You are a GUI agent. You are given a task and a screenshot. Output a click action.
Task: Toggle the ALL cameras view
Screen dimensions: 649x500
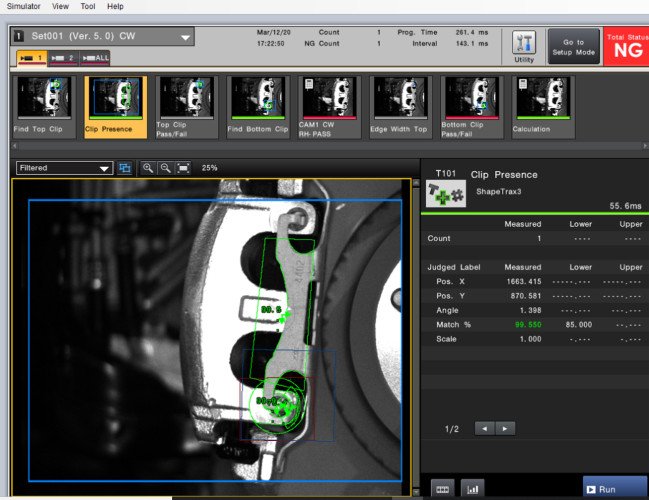coord(94,59)
